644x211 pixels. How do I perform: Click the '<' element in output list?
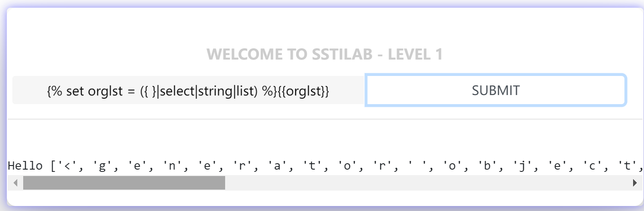point(67,166)
